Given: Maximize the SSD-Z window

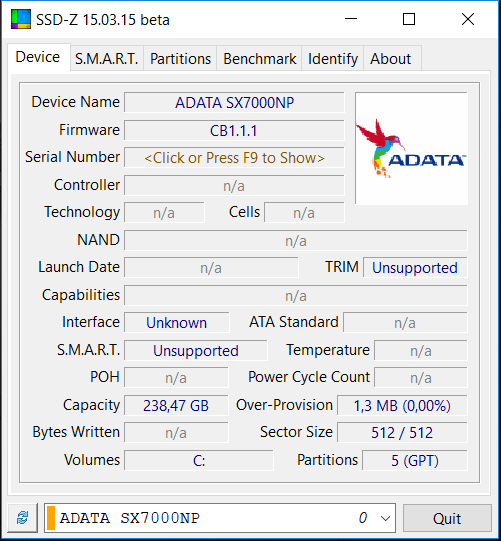Looking at the screenshot, I should 409,19.
